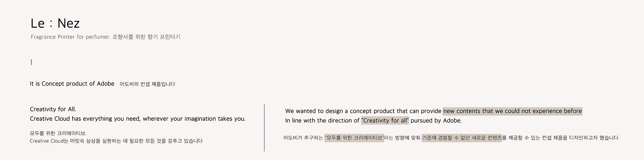Click the Korean text "어도비가 추구하는"

(x=303, y=138)
